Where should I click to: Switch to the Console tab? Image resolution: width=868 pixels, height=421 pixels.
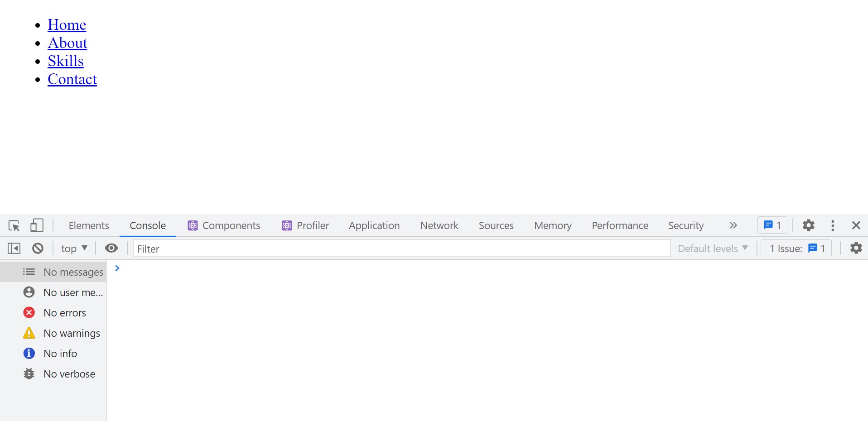pyautogui.click(x=148, y=225)
